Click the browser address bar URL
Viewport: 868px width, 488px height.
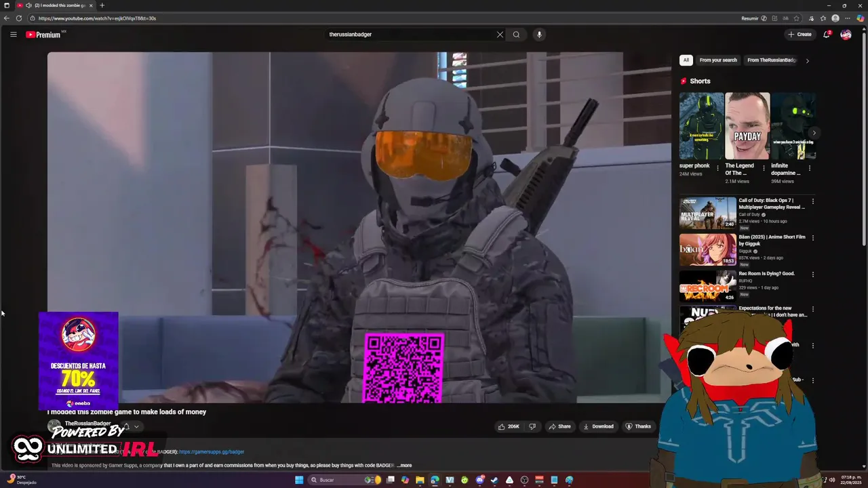(97, 18)
